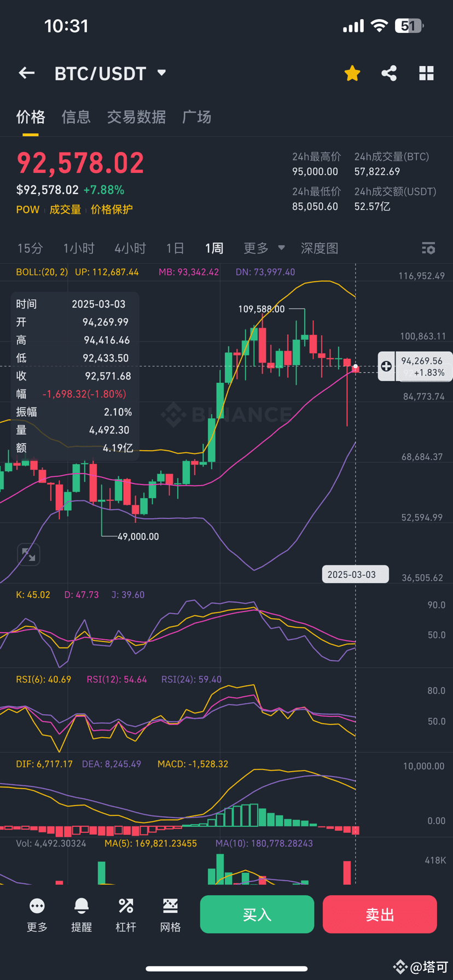The image size is (453, 980).
Task: Expand the BTC/USDT pair dropdown arrow
Action: coord(161,73)
